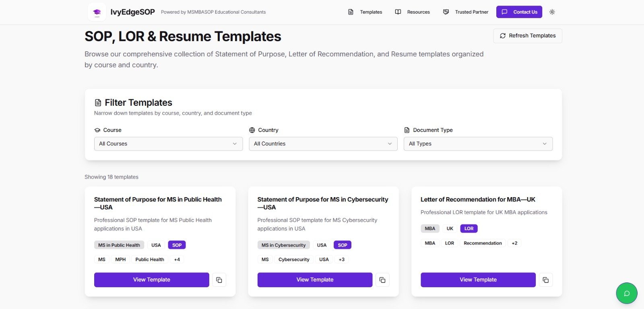The height and width of the screenshot is (309, 644).
Task: Click the IvyEdgeSOP graduation cap logo
Action: coord(97,12)
